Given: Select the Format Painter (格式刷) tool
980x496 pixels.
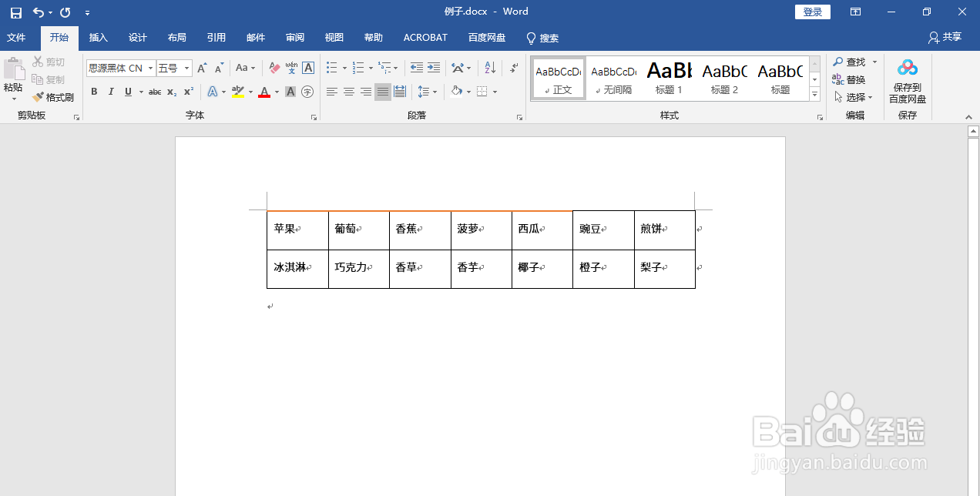Looking at the screenshot, I should 52,98.
